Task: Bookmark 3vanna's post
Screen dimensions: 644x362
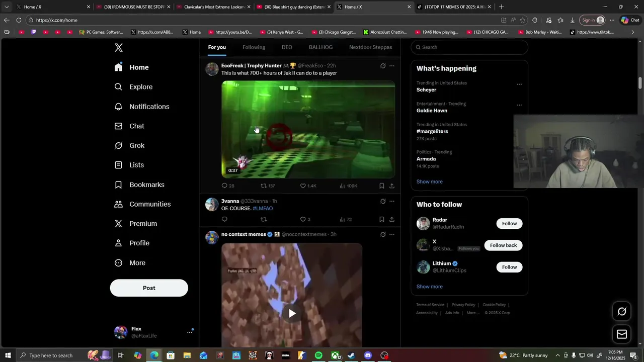Action: coord(382,219)
